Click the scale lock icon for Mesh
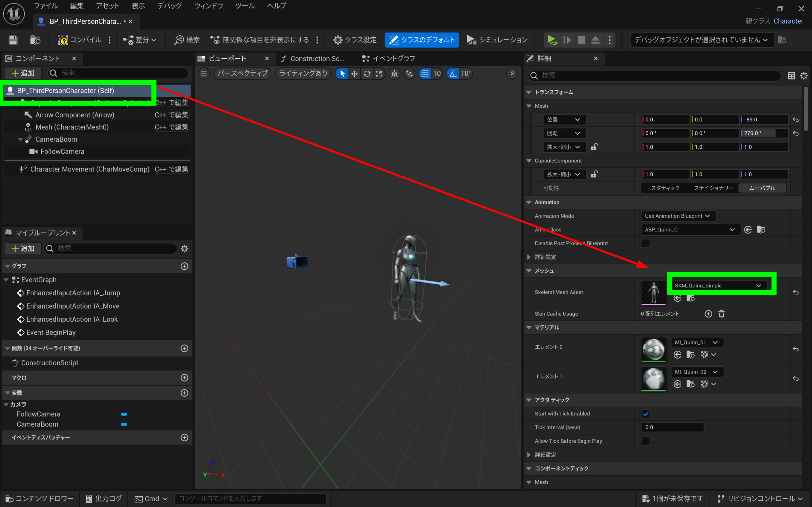 pos(594,147)
